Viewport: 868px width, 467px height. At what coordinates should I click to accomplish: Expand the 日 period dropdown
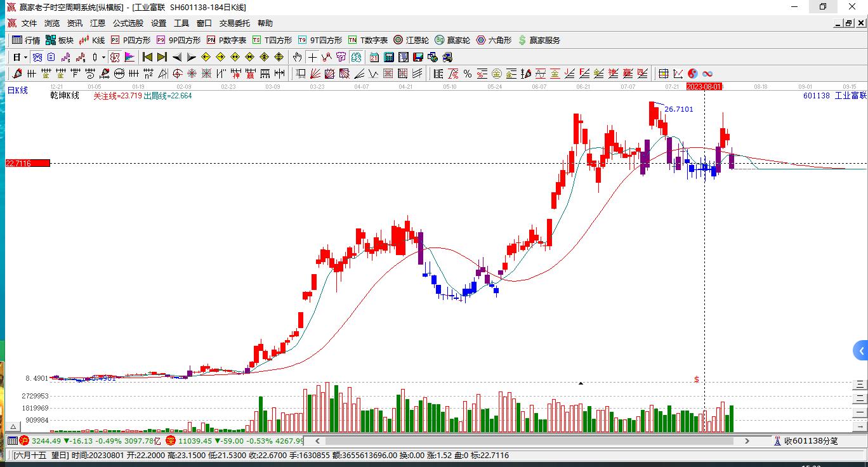(x=25, y=57)
